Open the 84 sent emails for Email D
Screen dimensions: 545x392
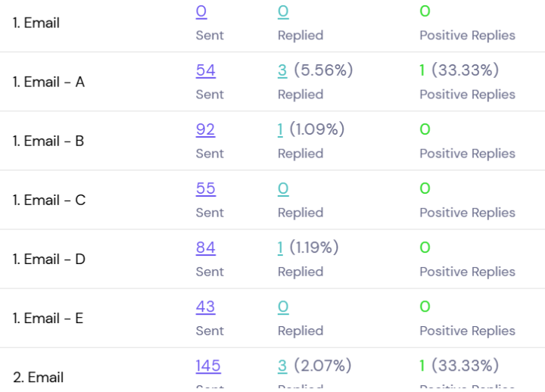click(205, 247)
